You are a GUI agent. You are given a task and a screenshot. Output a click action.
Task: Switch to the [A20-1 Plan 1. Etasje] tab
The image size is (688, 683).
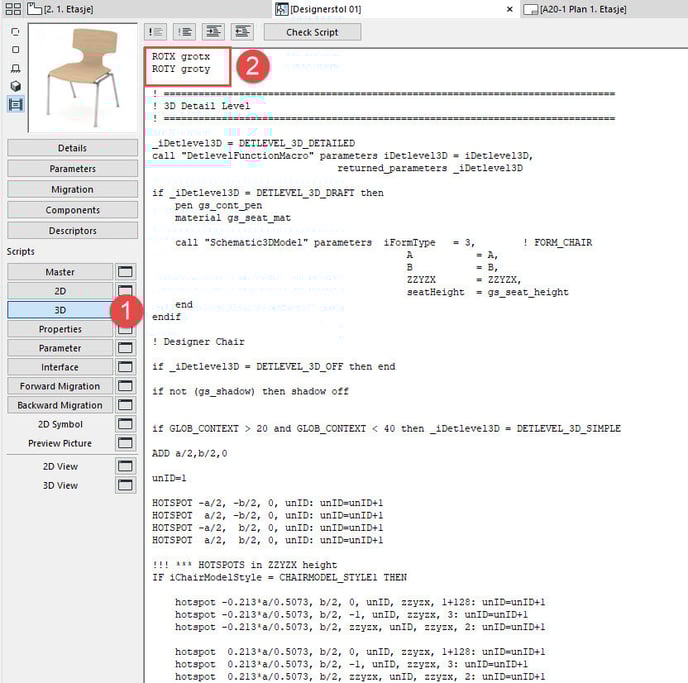(x=583, y=9)
